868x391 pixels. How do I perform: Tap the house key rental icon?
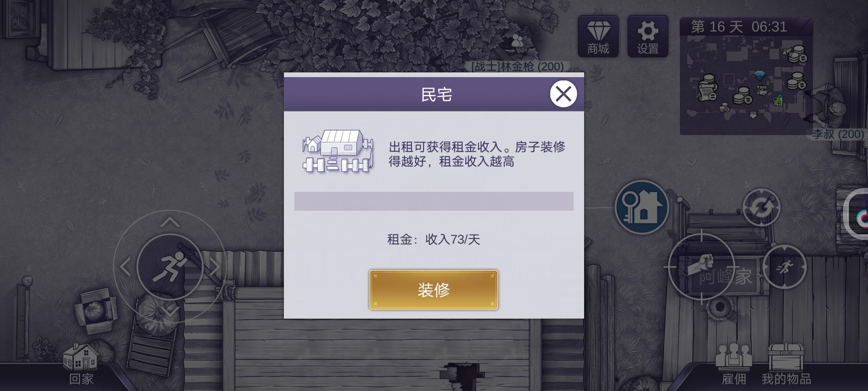pos(642,207)
